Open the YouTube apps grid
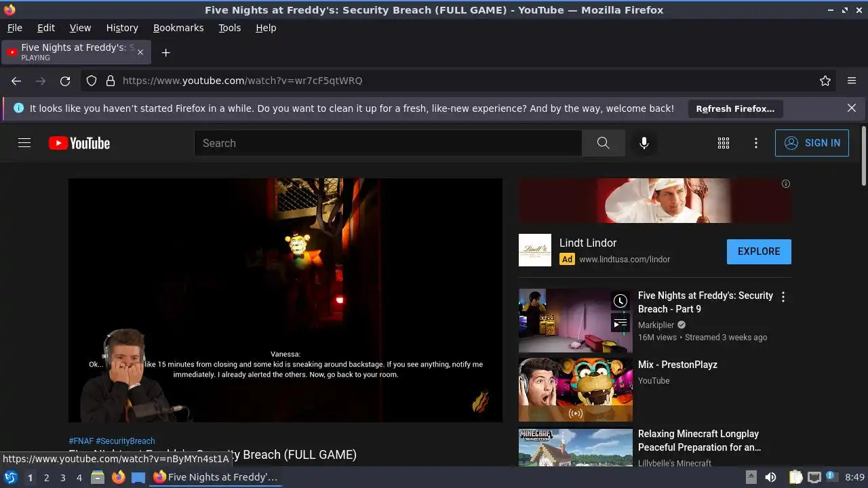This screenshot has width=868, height=488. click(x=724, y=143)
